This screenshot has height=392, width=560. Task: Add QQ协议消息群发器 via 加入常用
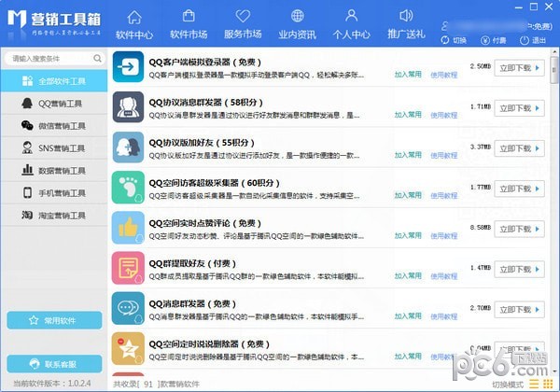tap(408, 115)
